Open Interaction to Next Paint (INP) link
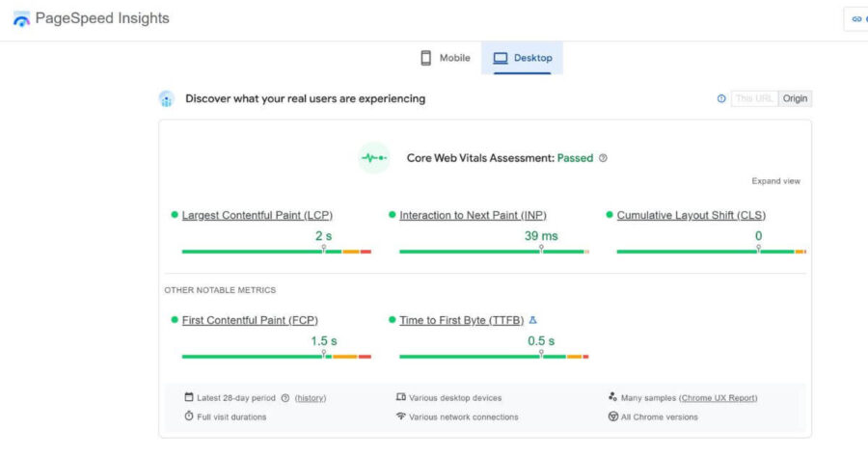 473,215
